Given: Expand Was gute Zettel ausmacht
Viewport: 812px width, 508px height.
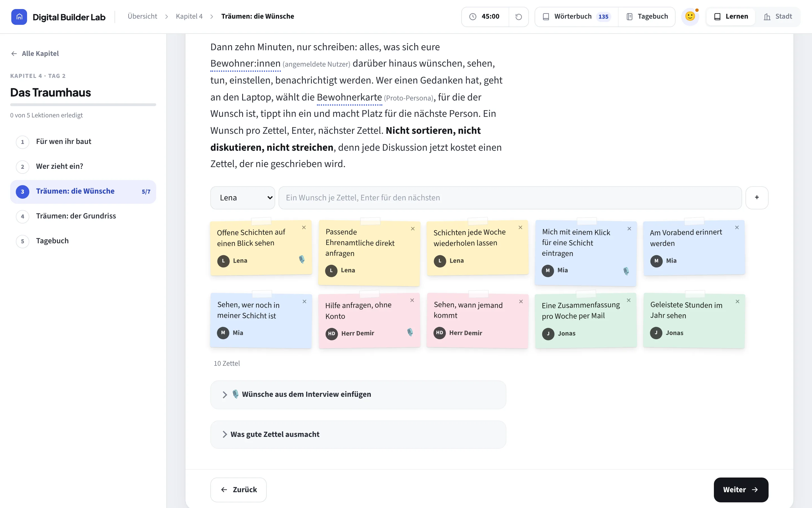Looking at the screenshot, I should click(358, 434).
